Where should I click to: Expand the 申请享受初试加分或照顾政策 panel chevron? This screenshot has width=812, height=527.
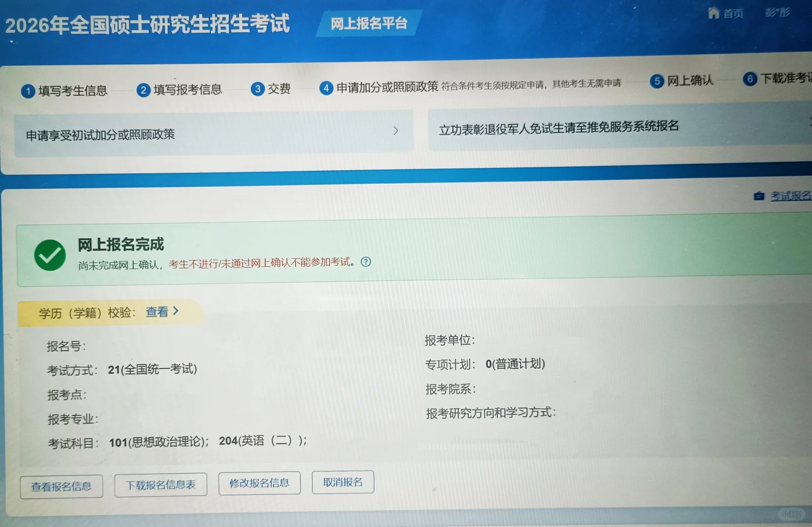[395, 131]
